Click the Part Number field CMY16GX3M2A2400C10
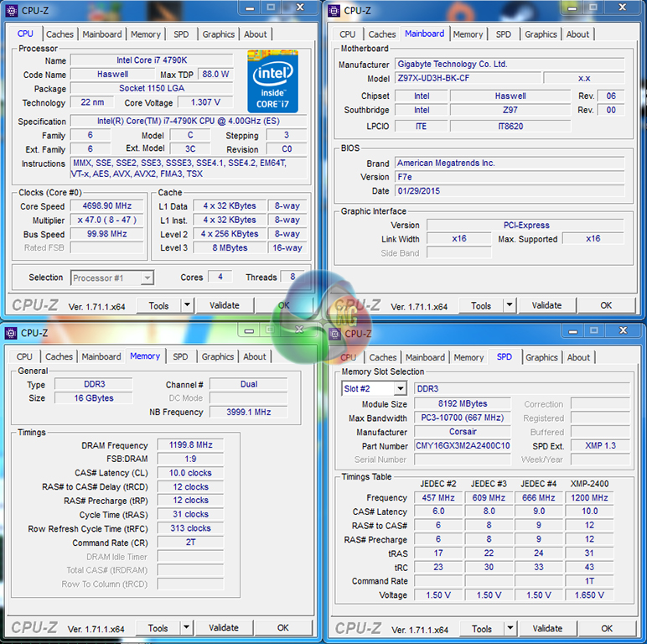 coord(463,446)
